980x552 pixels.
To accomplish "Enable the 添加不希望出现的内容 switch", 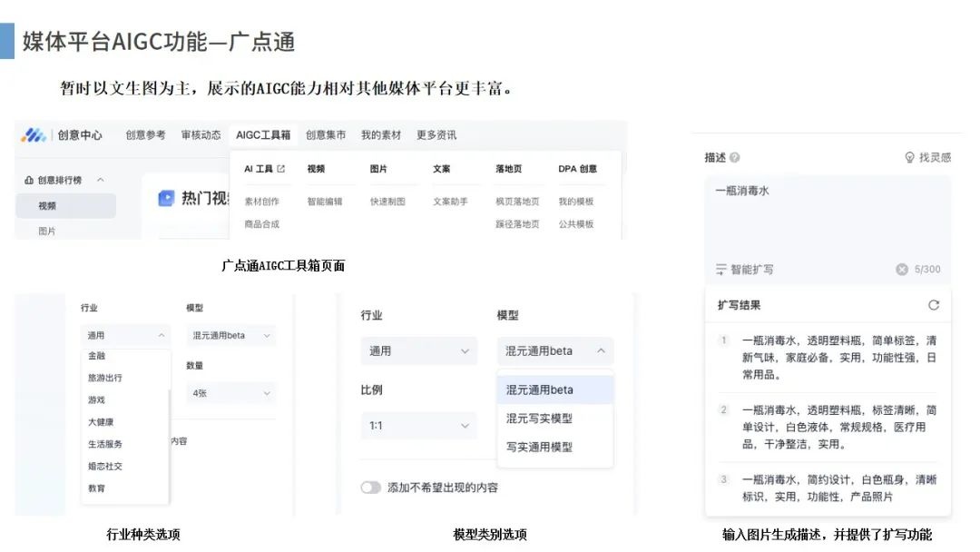I will (x=372, y=487).
